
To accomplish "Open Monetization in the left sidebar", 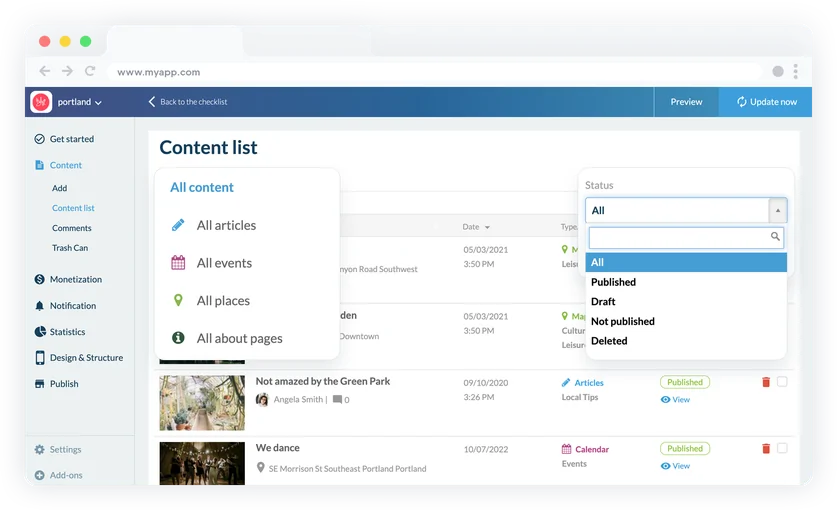I will (x=76, y=279).
